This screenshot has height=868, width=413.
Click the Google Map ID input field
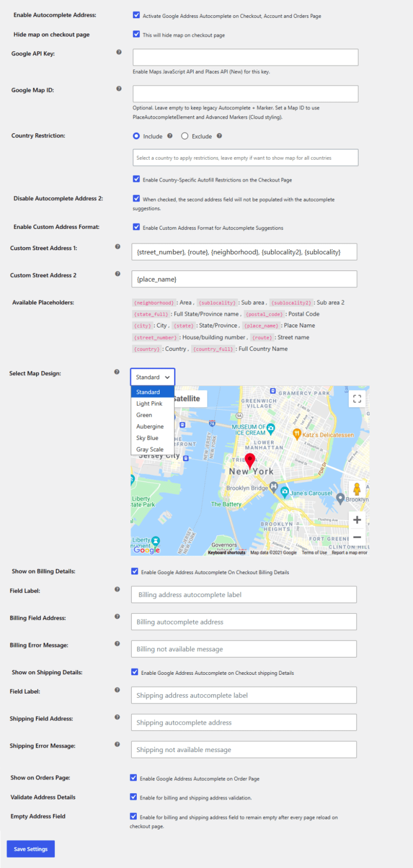tap(245, 94)
